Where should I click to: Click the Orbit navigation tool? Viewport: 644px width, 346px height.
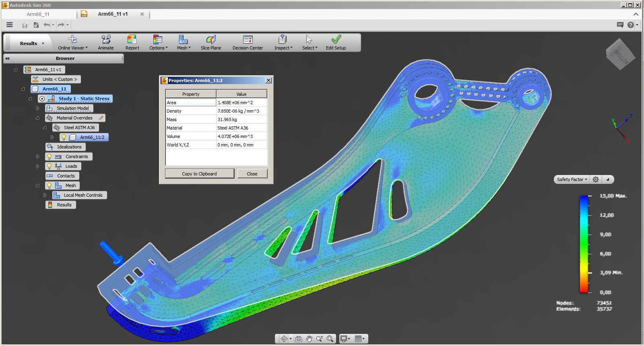[284, 339]
